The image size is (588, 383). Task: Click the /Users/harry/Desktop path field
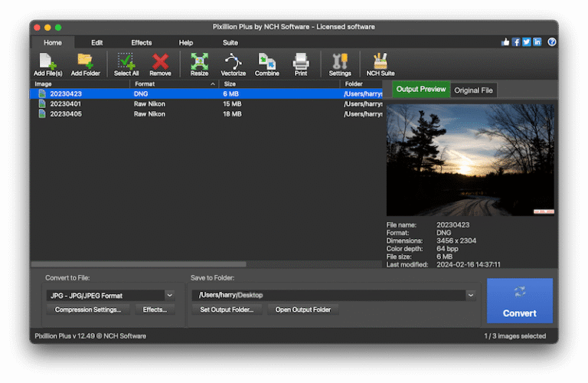[329, 295]
